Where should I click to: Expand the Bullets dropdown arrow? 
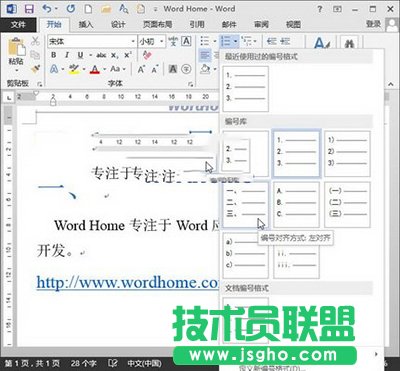pos(214,41)
